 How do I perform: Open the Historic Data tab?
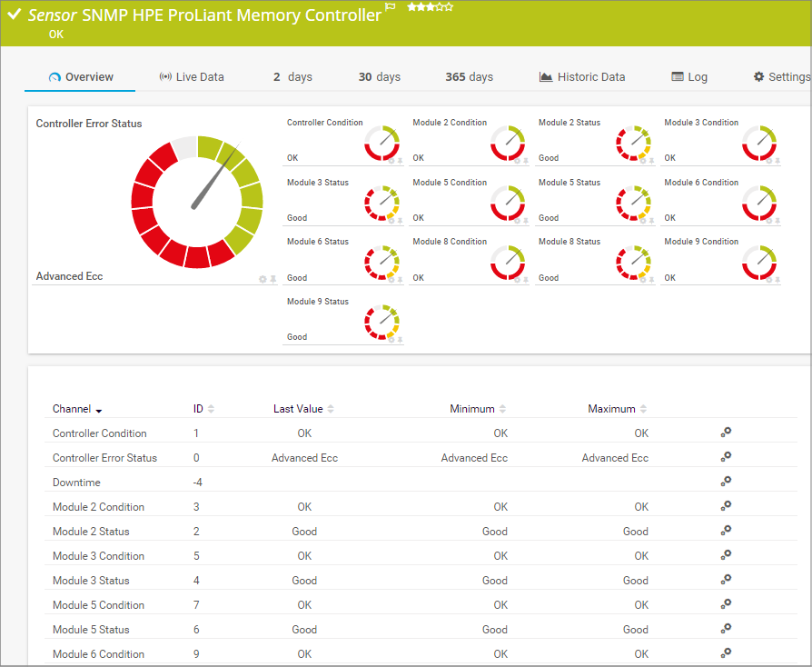tap(582, 77)
